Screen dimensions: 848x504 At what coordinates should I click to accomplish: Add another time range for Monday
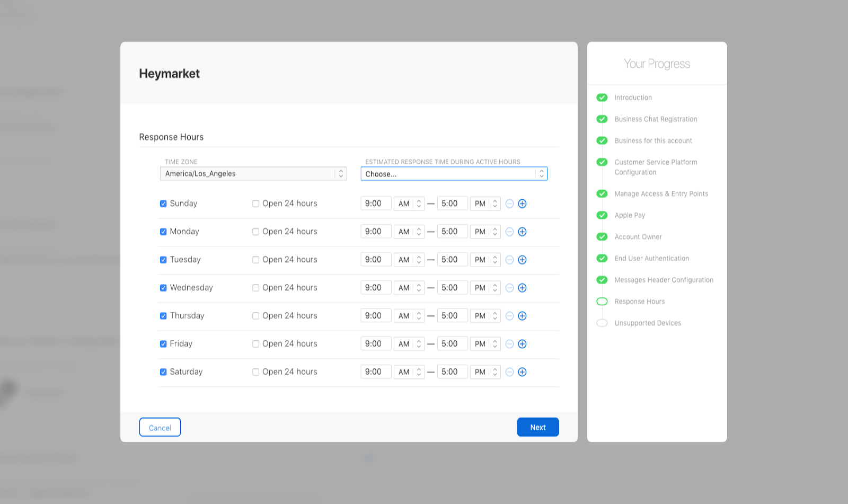(522, 232)
